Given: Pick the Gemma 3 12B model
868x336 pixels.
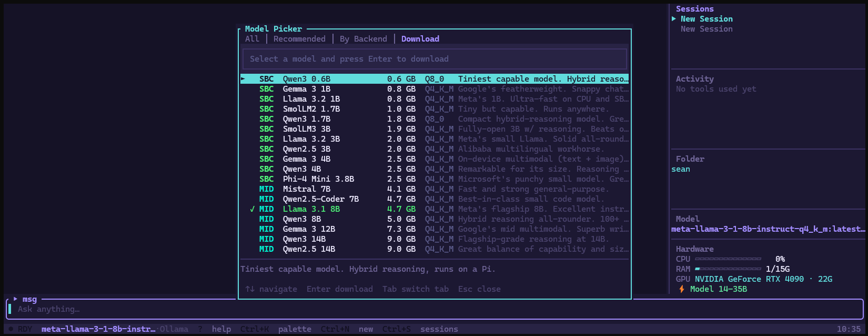Looking at the screenshot, I should pos(435,229).
